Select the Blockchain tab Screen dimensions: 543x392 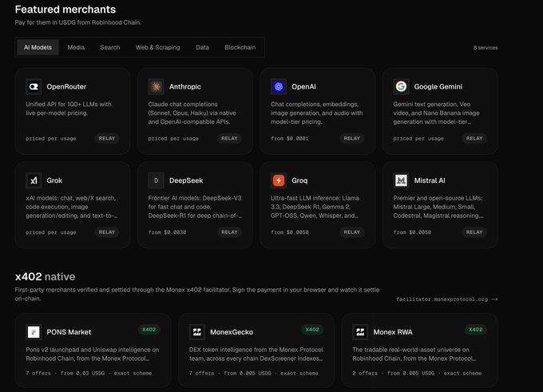pyautogui.click(x=240, y=47)
